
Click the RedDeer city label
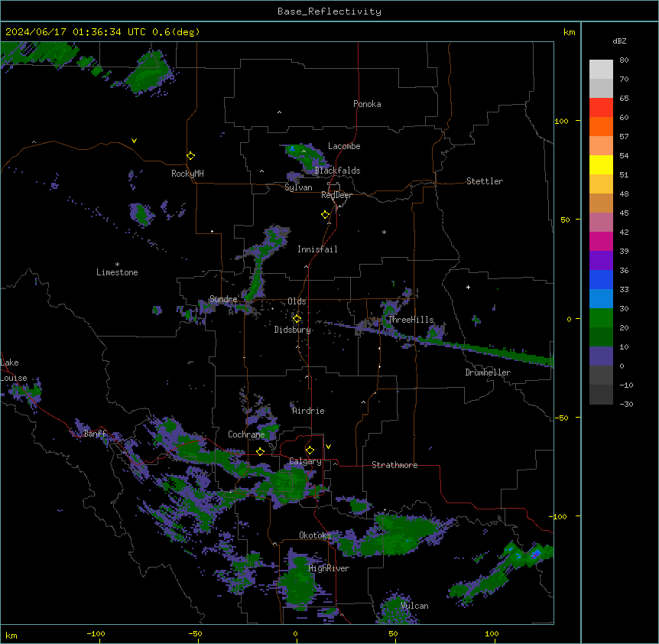336,195
